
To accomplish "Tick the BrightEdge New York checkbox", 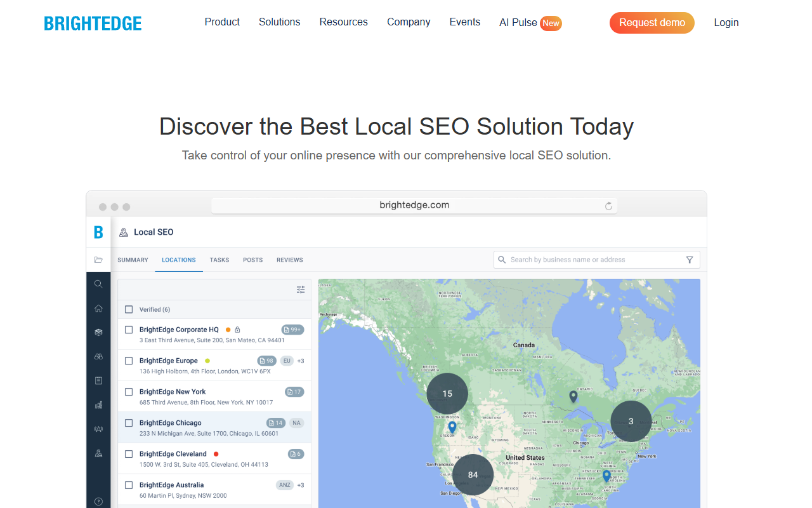I will point(129,392).
